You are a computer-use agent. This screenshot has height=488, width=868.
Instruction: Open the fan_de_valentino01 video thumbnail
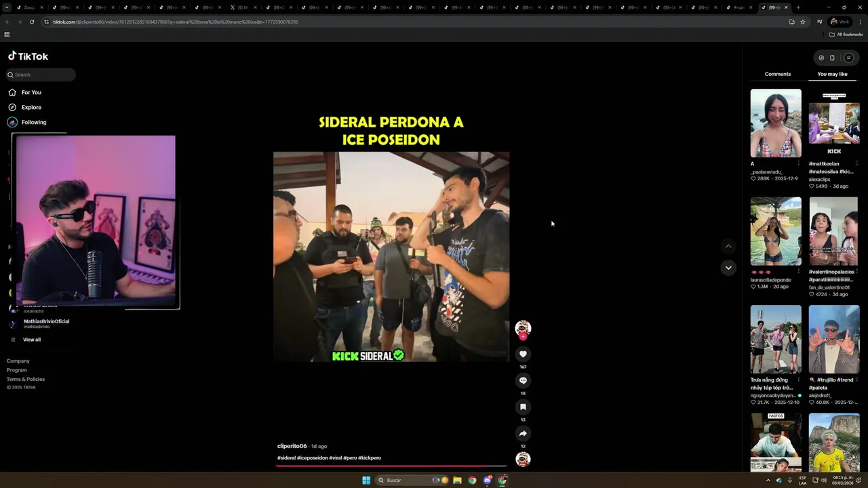click(x=834, y=231)
